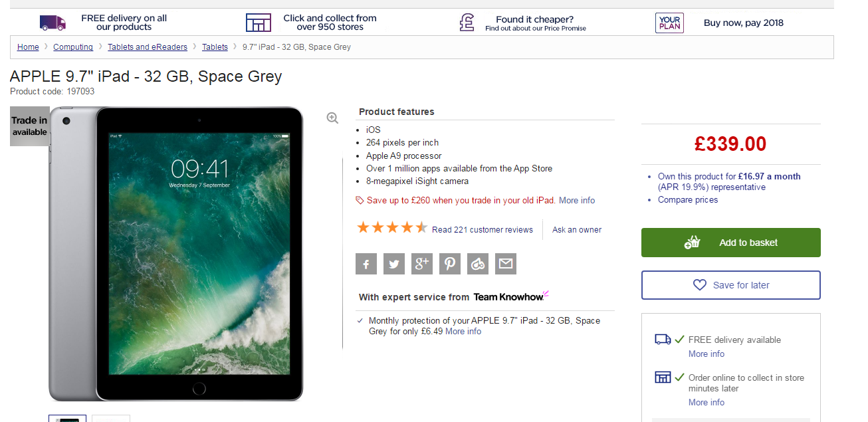Open the Computing breadcrumb
The image size is (868, 422).
click(x=73, y=47)
